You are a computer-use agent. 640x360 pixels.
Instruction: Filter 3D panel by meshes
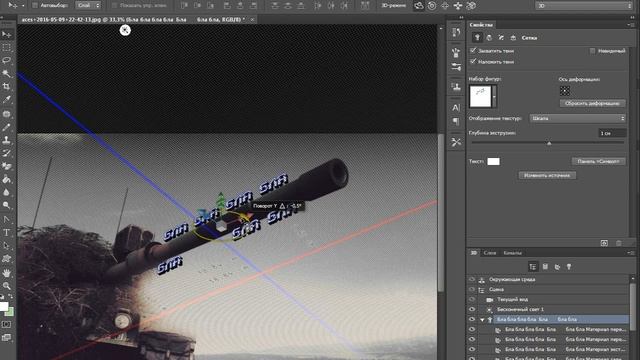coord(545,267)
